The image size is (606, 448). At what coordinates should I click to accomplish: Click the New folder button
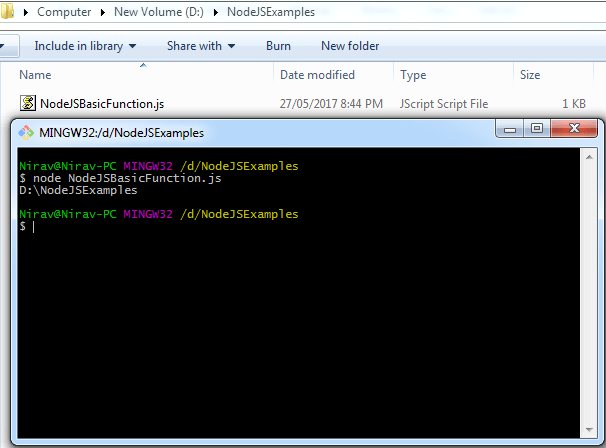point(350,46)
